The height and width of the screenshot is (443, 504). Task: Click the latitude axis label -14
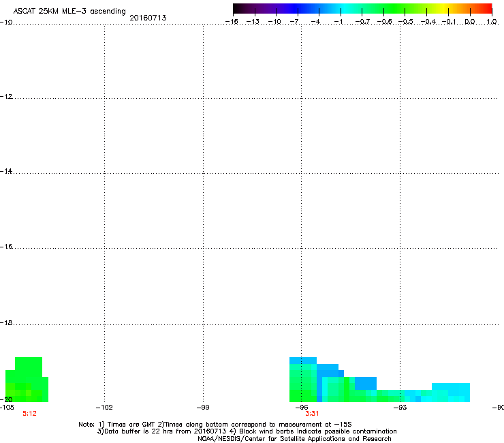coord(6,171)
